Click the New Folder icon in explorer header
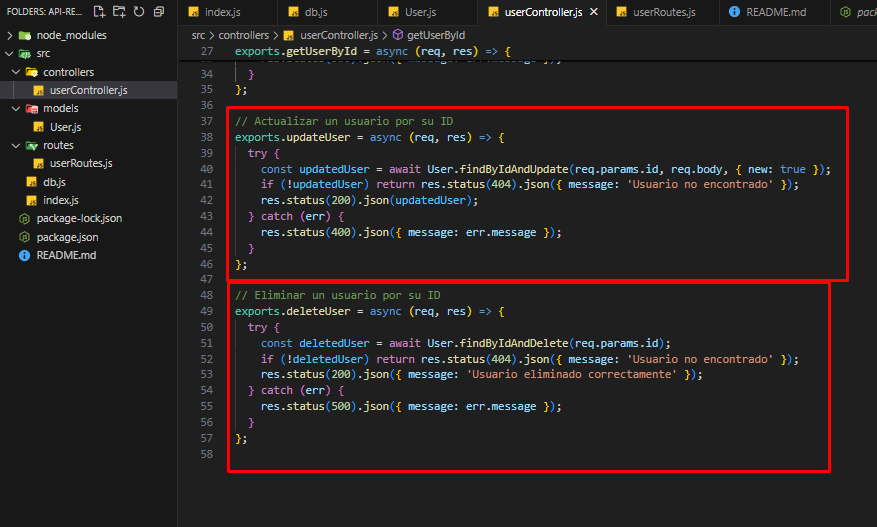 pos(119,12)
